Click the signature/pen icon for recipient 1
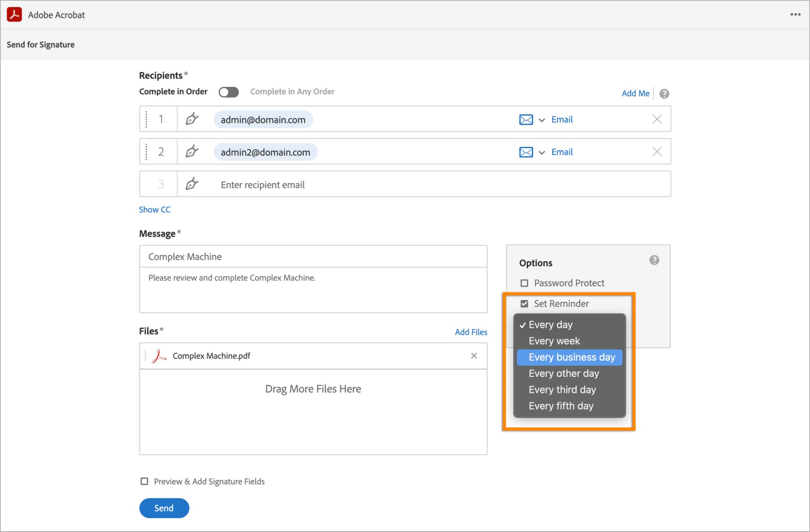The width and height of the screenshot is (810, 532). point(192,119)
